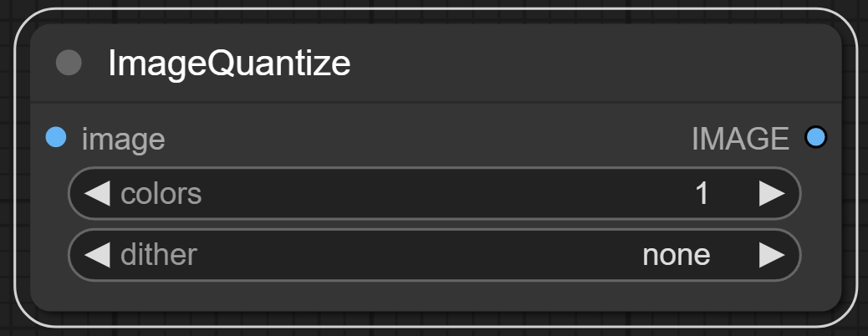Viewport: 868px width, 336px height.
Task: Click the dither widget label
Action: point(159,255)
